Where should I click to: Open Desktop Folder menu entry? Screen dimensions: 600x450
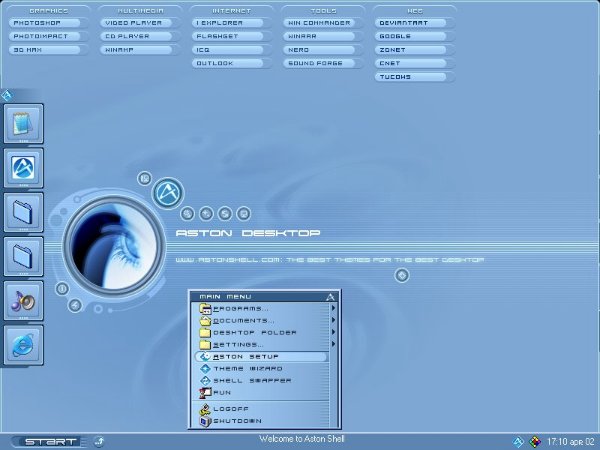[x=263, y=333]
